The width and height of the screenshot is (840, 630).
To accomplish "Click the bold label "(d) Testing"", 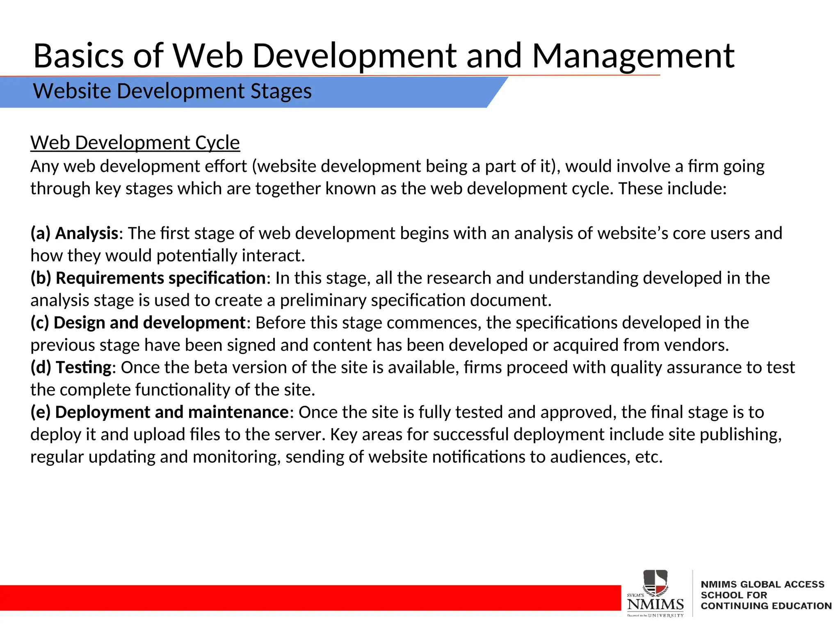I will coord(71,367).
